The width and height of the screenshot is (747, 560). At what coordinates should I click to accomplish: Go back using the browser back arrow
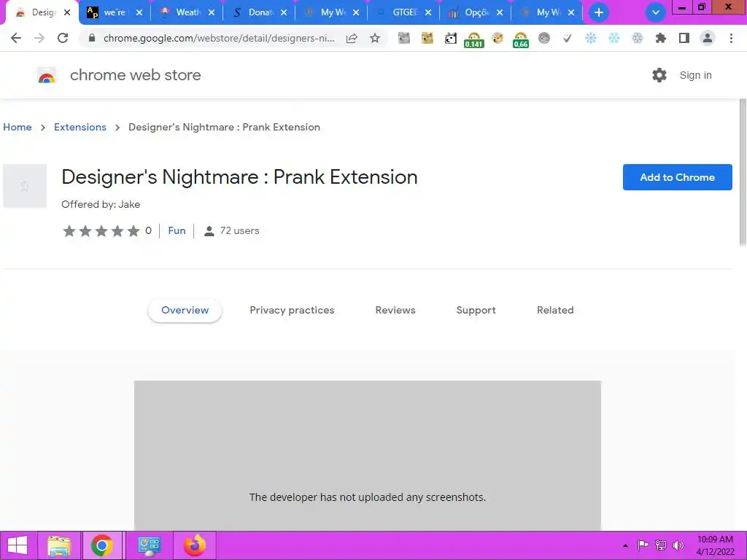pos(16,38)
